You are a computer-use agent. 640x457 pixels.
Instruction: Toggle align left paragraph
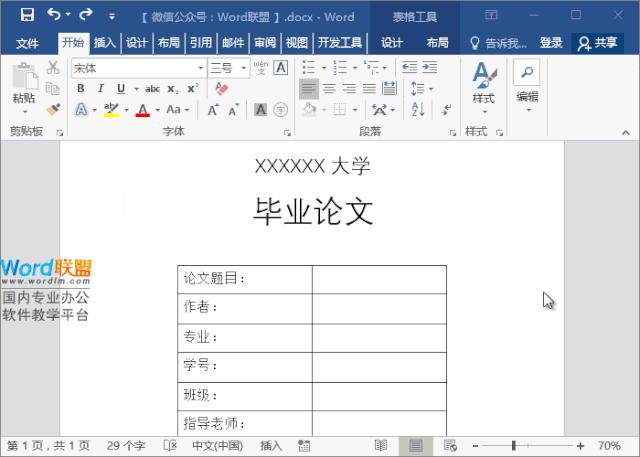(x=309, y=89)
